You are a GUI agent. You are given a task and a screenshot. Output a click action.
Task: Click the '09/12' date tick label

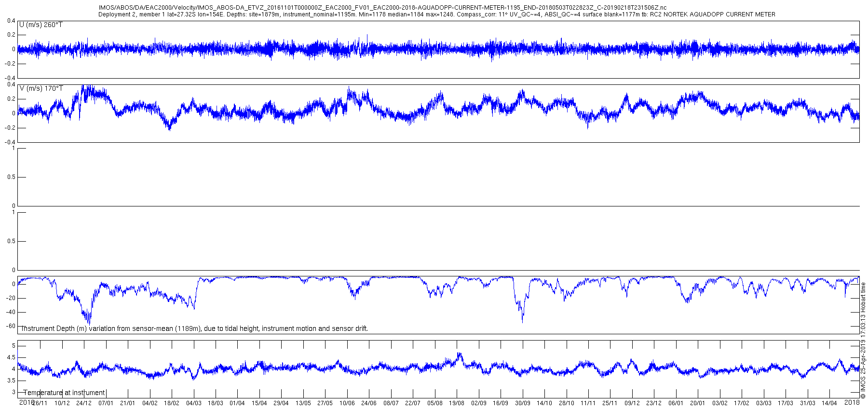pyautogui.click(x=632, y=403)
